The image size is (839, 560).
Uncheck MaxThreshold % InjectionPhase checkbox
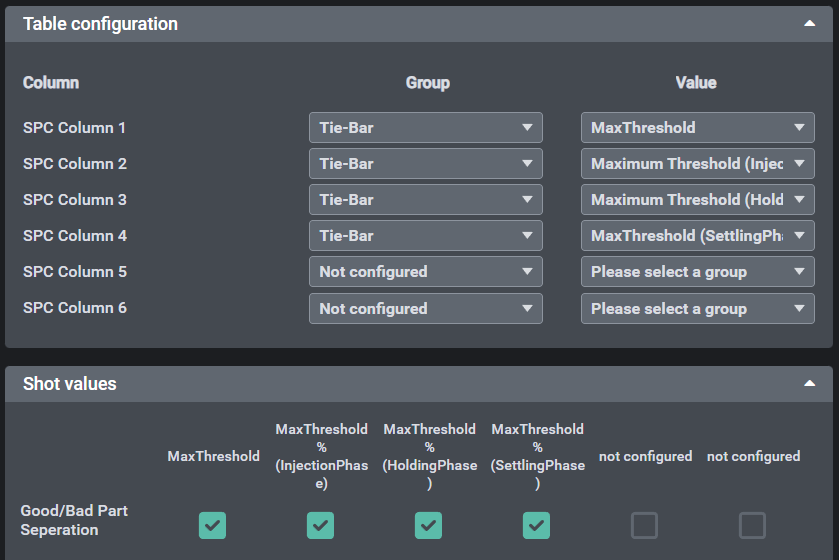tap(320, 525)
